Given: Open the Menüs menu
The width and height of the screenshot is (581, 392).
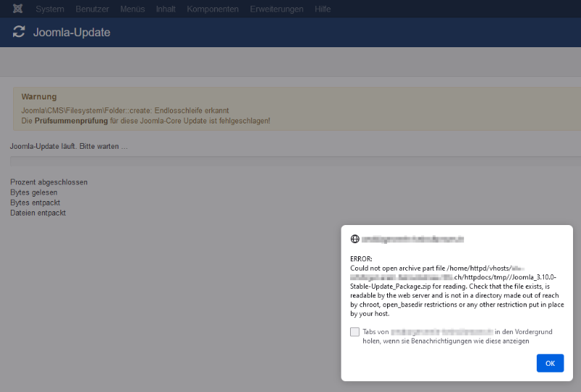Looking at the screenshot, I should pos(132,9).
